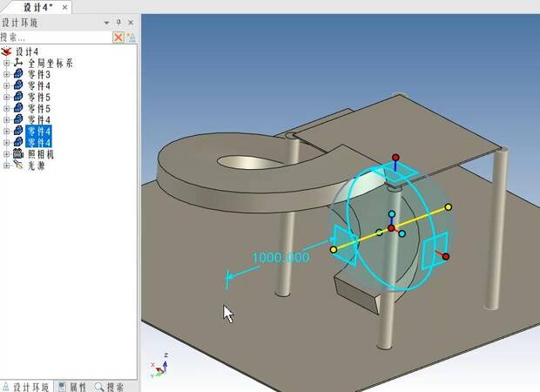Viewport: 540px width, 392px height.
Task: Expand the 照相机 node
Action: click(x=6, y=154)
